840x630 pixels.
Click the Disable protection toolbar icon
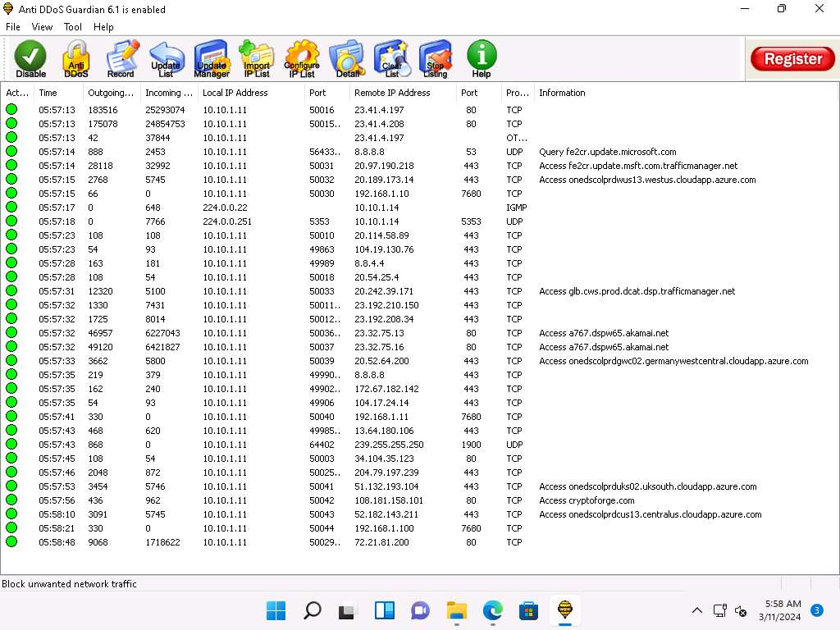click(31, 58)
